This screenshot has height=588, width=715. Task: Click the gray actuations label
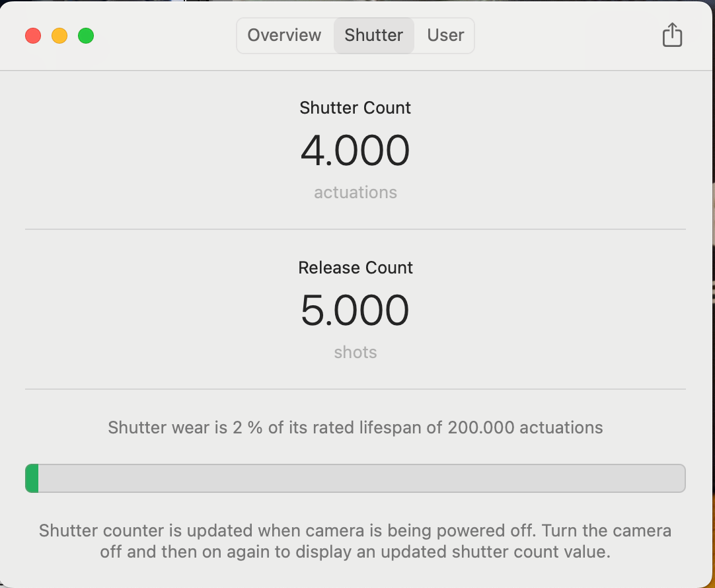[x=356, y=192]
